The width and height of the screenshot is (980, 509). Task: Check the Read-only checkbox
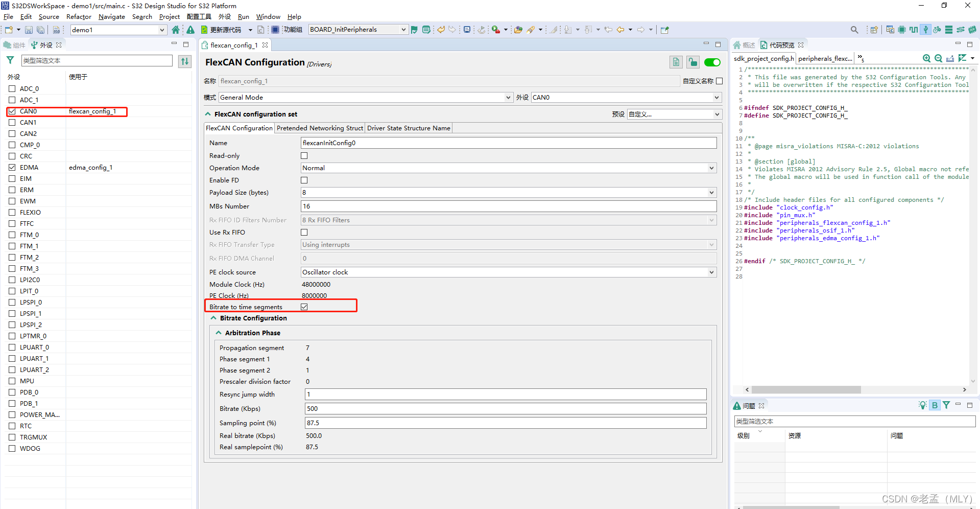[x=304, y=155]
